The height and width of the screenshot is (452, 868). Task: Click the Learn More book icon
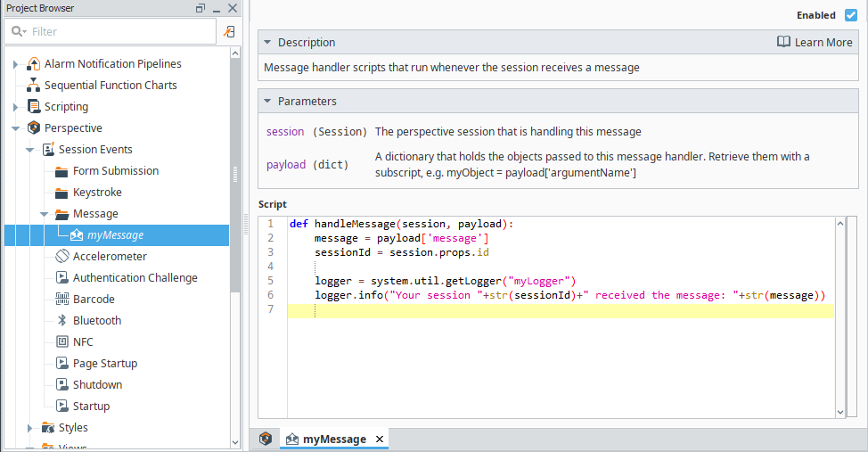pyautogui.click(x=783, y=42)
